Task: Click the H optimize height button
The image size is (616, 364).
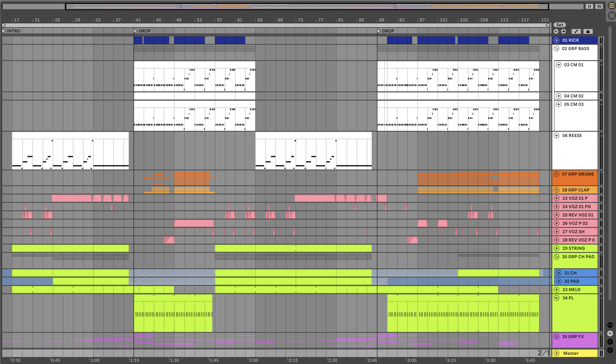Action: click(589, 6)
